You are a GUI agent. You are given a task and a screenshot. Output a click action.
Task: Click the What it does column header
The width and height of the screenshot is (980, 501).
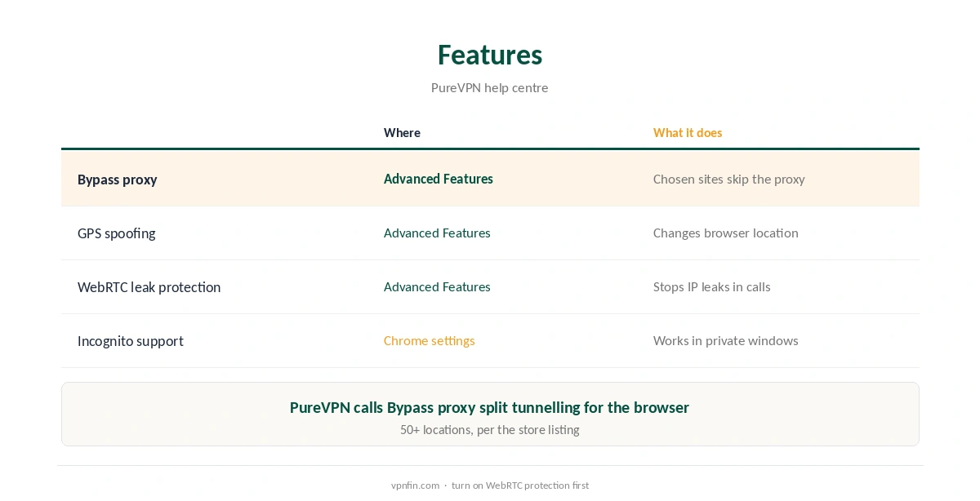coord(688,133)
